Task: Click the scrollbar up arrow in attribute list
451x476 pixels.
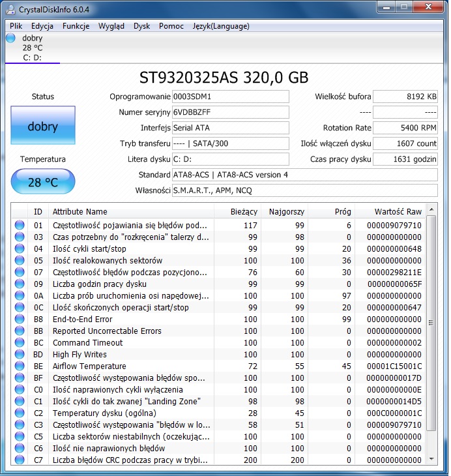Action: 431,209
